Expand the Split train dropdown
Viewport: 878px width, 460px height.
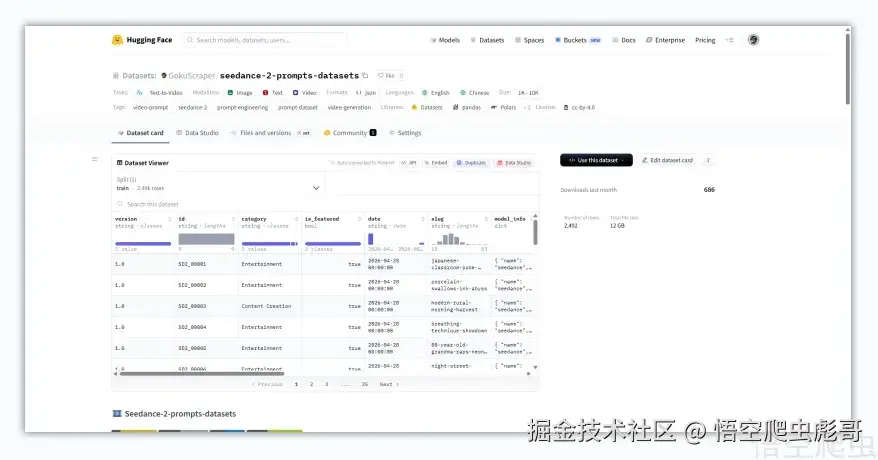click(218, 184)
